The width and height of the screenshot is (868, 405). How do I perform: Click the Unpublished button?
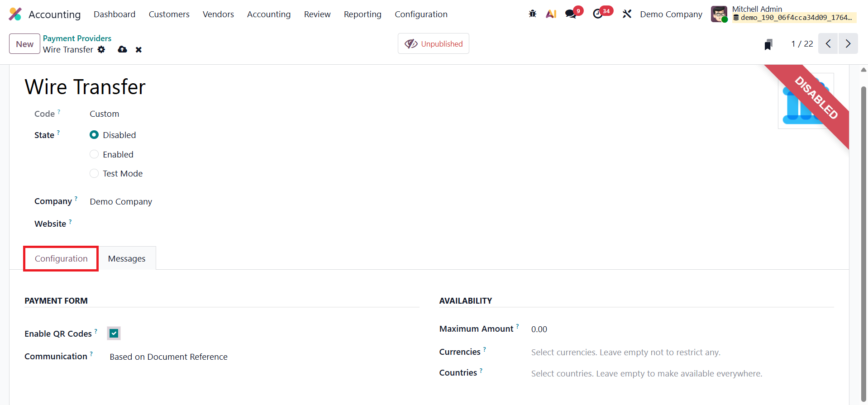coord(434,44)
